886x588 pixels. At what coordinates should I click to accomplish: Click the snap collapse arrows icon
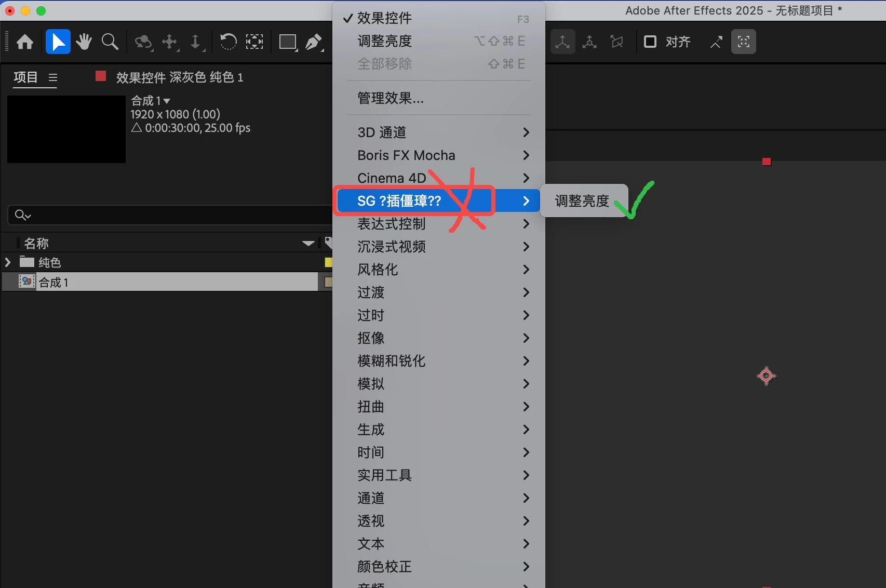pyautogui.click(x=716, y=42)
